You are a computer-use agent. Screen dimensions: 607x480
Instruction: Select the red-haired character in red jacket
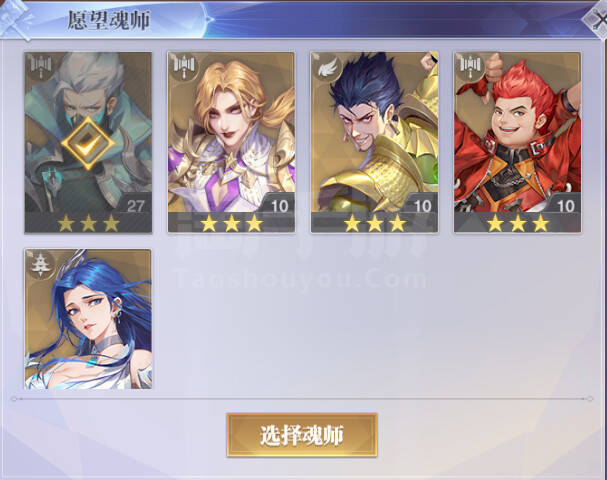(x=518, y=142)
